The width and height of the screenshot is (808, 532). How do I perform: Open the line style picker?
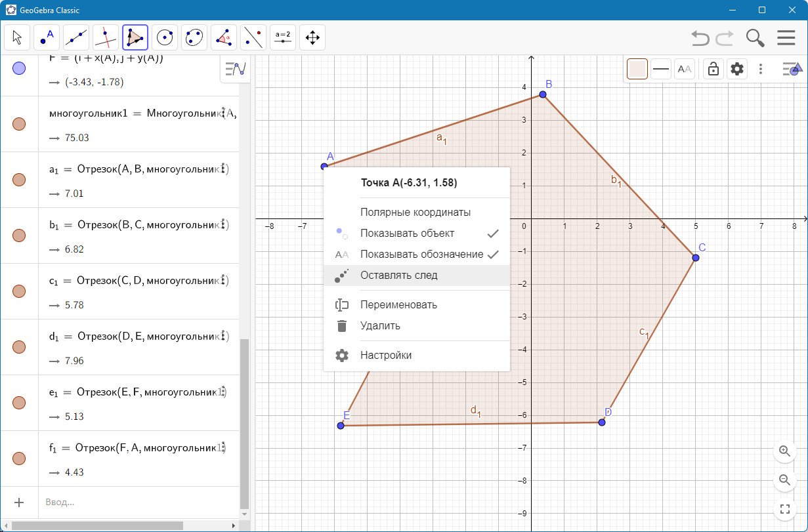tap(661, 69)
